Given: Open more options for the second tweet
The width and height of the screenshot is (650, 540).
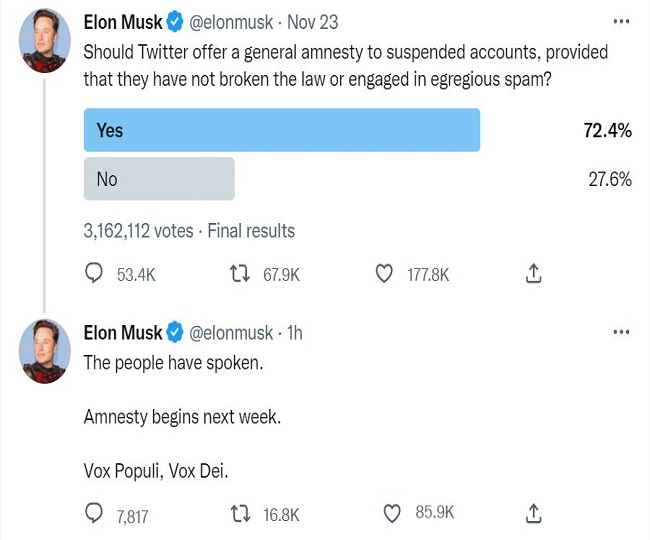Looking at the screenshot, I should (620, 332).
